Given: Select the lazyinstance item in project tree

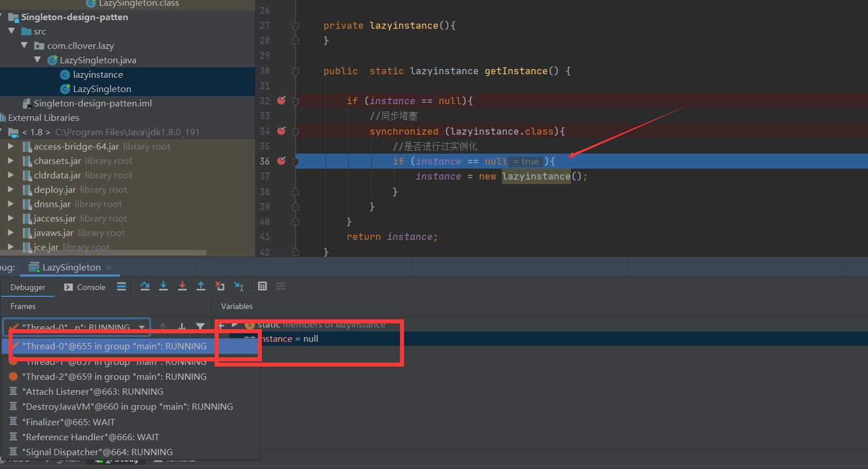Looking at the screenshot, I should pyautogui.click(x=127, y=75).
